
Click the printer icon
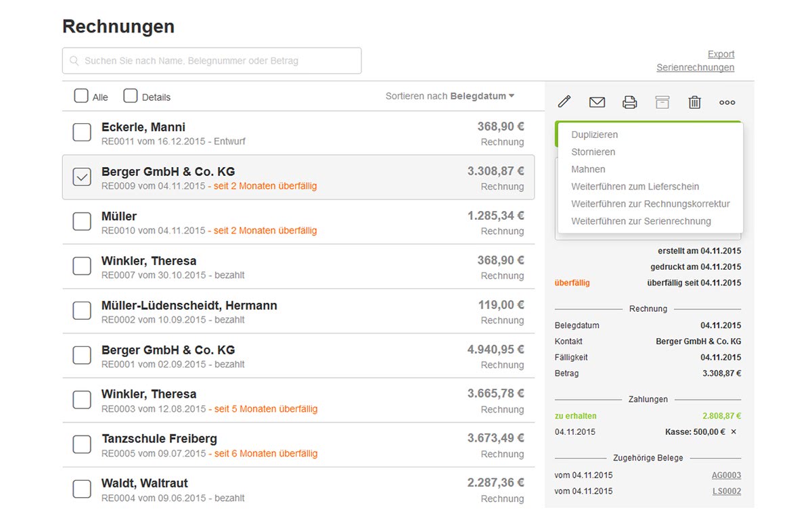tap(629, 102)
